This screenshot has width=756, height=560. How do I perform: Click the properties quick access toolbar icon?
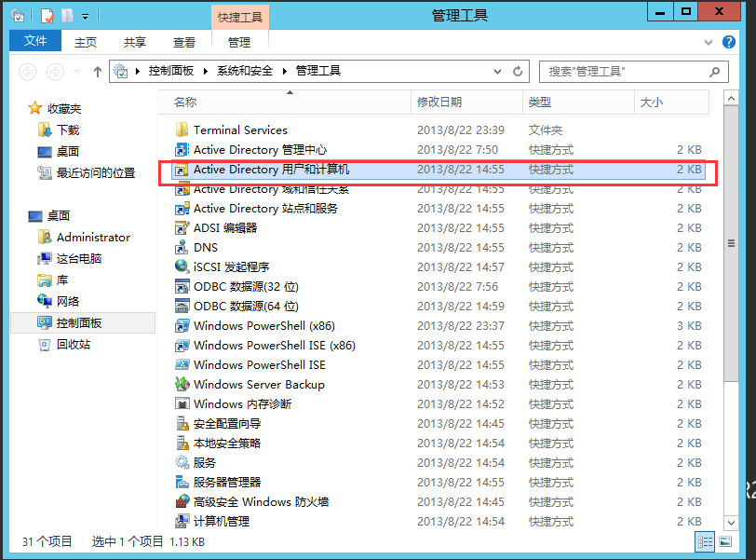pos(47,17)
